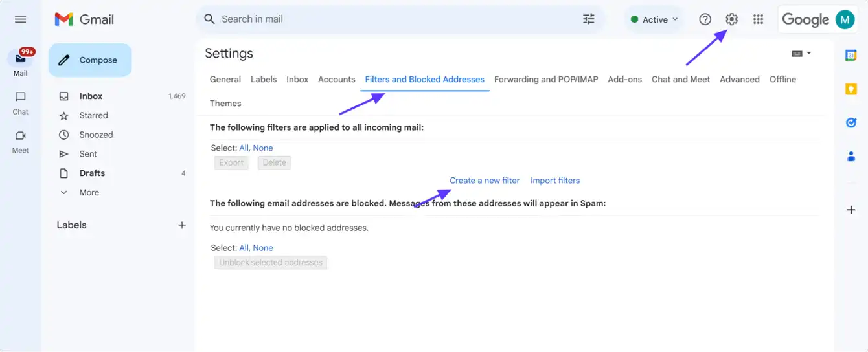The image size is (868, 352).
Task: Switch to the General tab
Action: 225,79
